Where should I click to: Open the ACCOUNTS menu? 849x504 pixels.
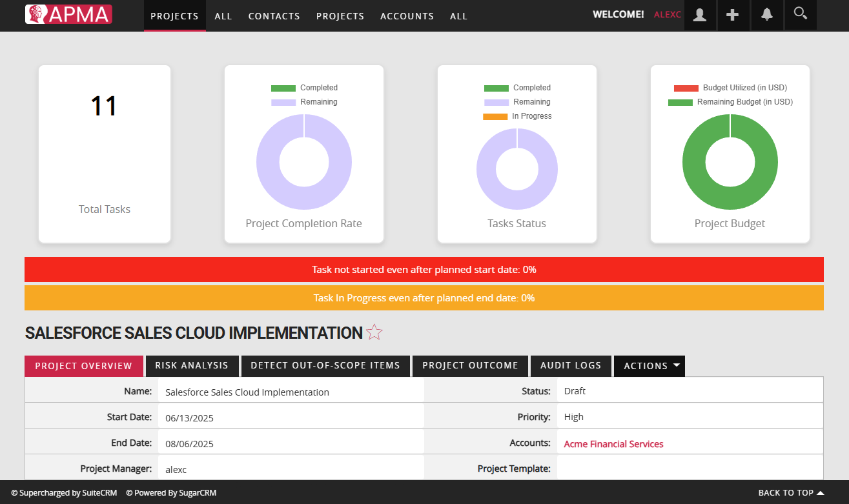(x=407, y=16)
